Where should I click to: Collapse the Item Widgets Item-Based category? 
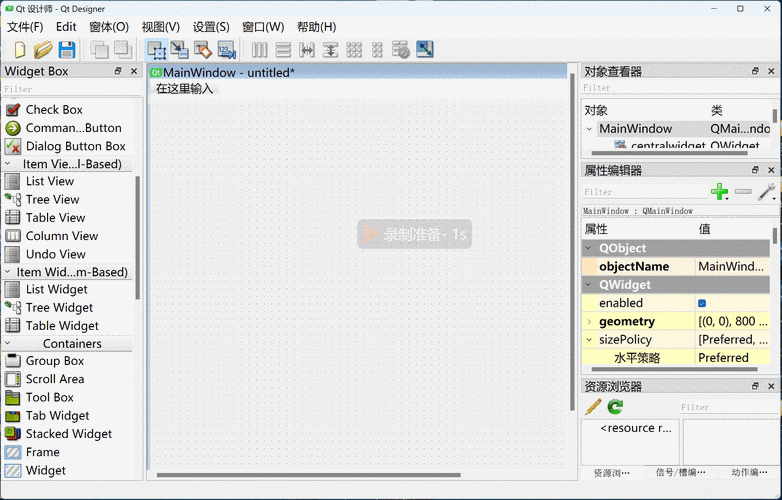coord(8,272)
